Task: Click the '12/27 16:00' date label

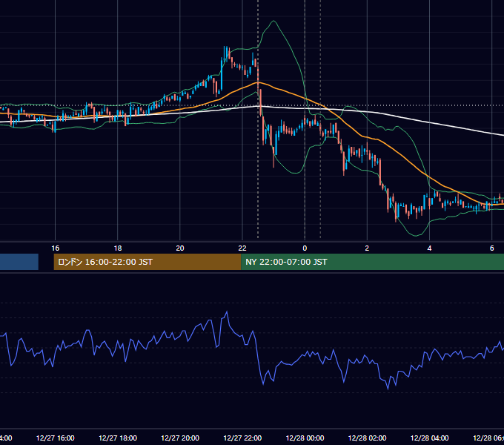Action: pos(56,438)
